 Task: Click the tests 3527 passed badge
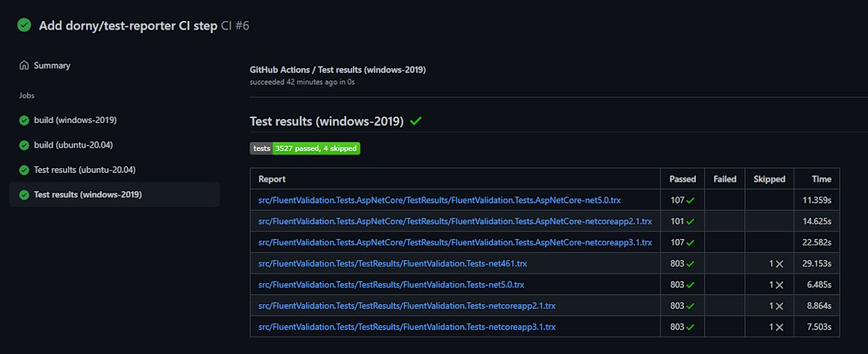point(305,148)
